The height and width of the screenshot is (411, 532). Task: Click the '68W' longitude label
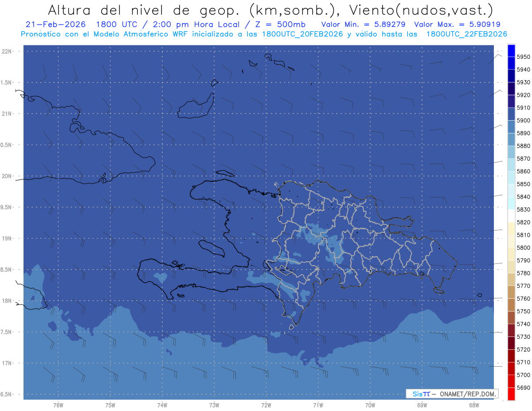tap(474, 405)
